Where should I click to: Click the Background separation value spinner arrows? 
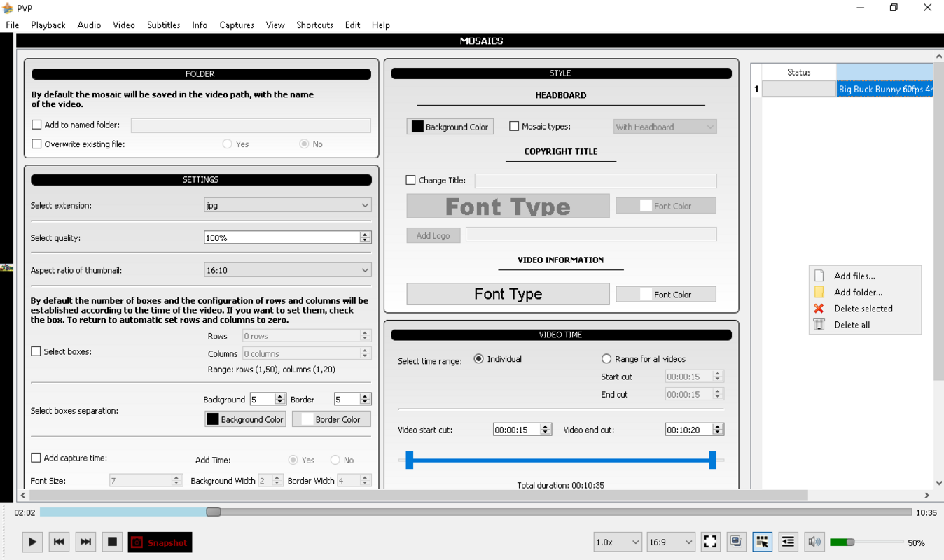280,399
